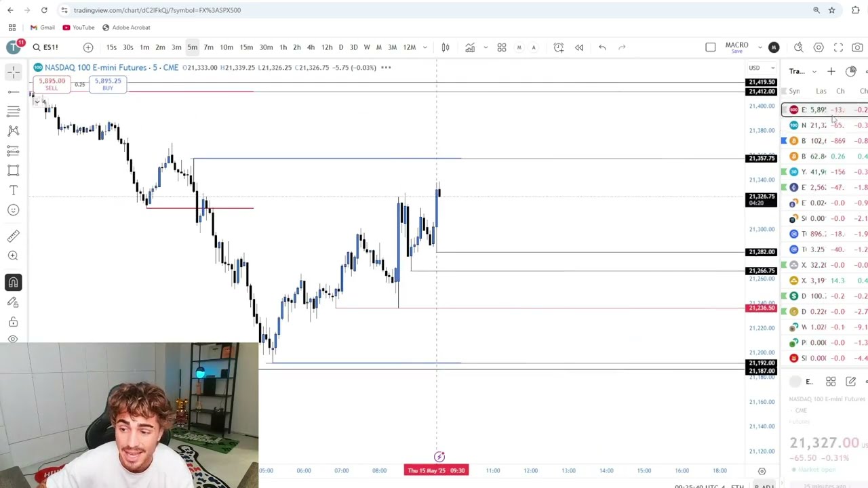Switch to the 5m timeframe
This screenshot has height=488, width=868.
point(193,47)
